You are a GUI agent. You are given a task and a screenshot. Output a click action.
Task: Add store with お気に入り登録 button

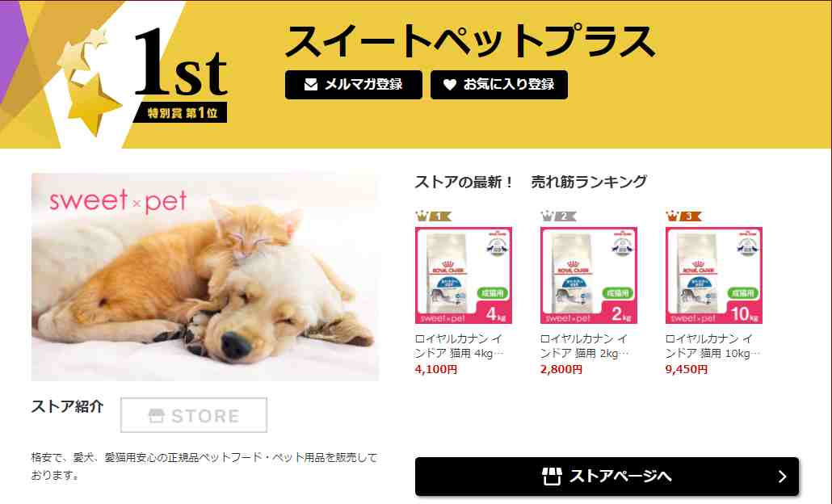(x=498, y=84)
